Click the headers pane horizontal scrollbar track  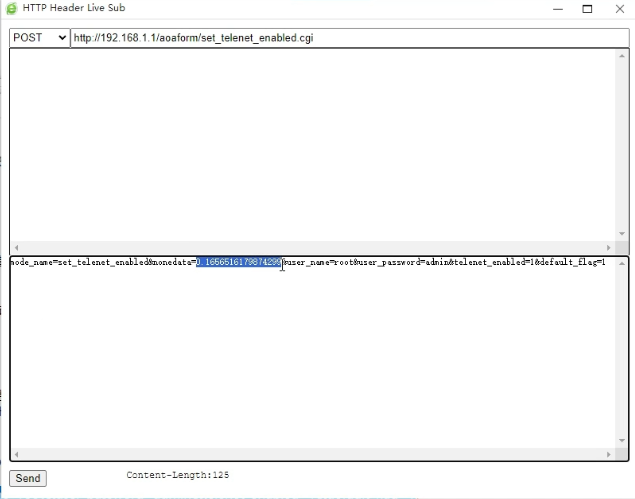pyautogui.click(x=310, y=248)
